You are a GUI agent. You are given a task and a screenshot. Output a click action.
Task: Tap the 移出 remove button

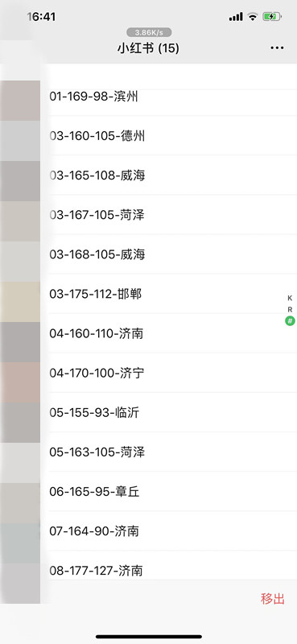tap(272, 599)
